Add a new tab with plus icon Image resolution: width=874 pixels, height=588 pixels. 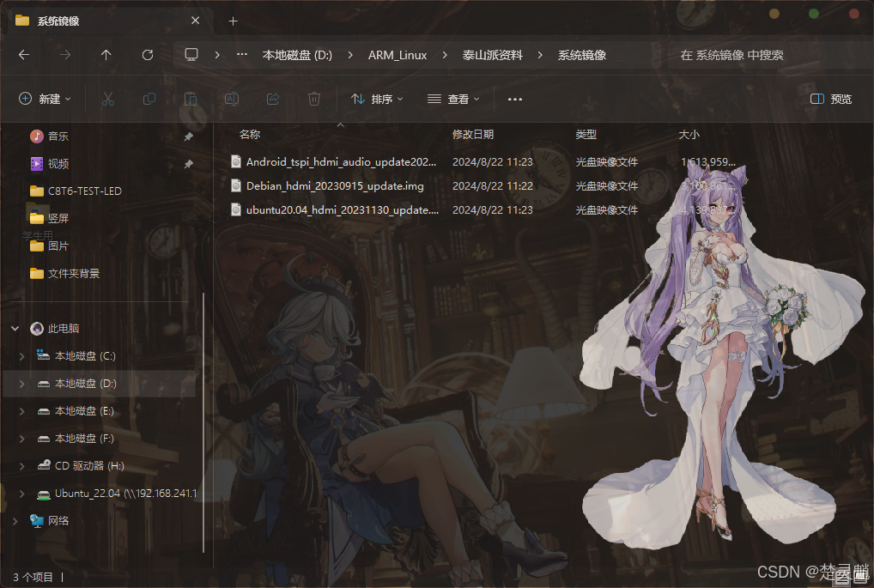coord(233,21)
